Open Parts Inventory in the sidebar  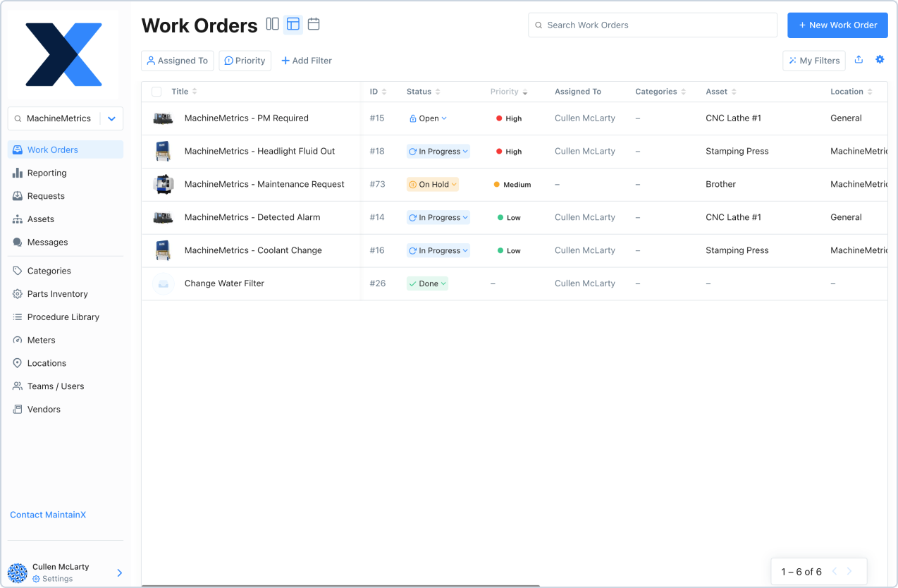(66, 294)
